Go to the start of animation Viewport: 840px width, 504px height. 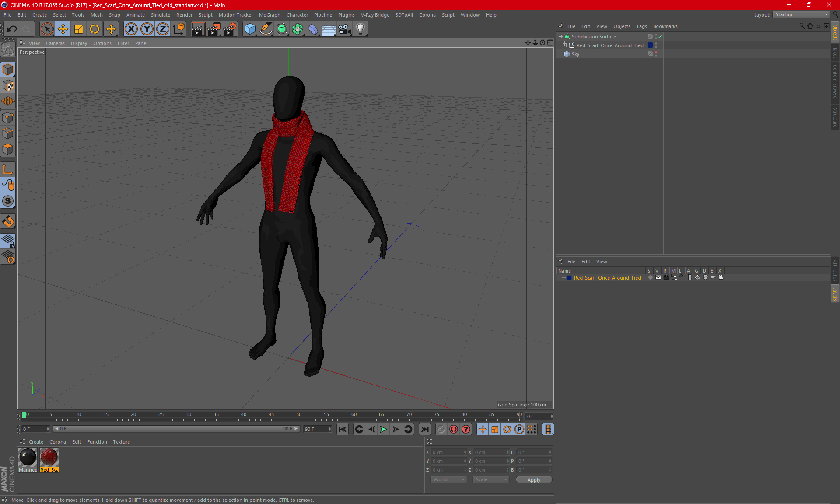click(x=343, y=429)
